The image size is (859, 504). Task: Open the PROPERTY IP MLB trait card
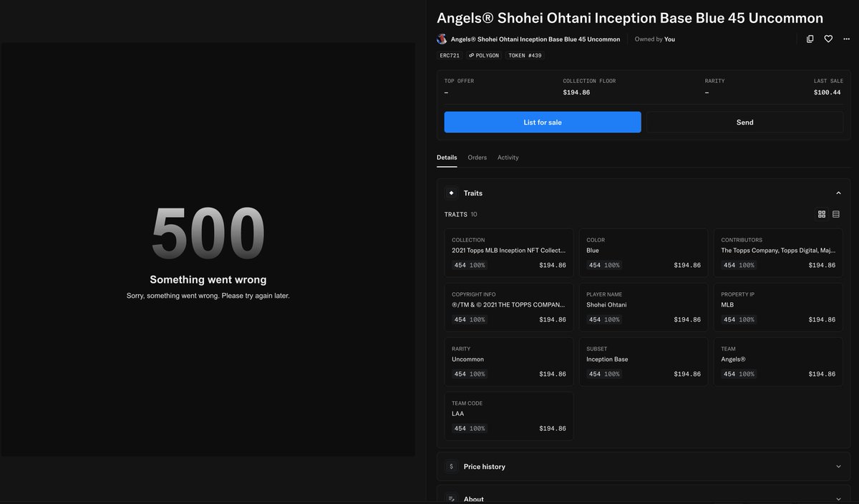pos(778,307)
